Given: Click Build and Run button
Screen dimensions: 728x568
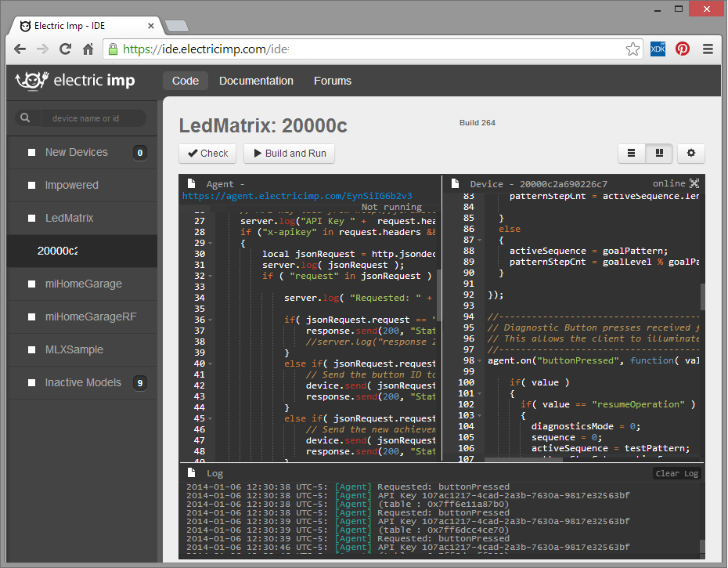Looking at the screenshot, I should coord(290,154).
